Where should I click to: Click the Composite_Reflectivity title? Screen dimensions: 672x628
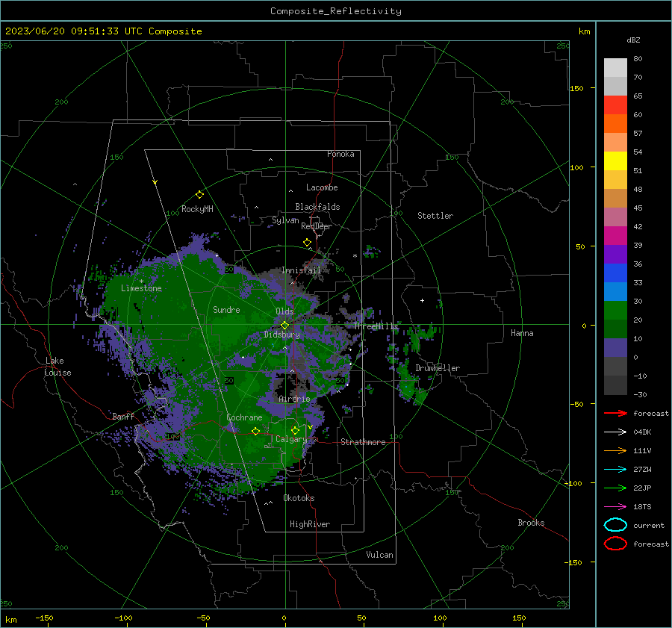pyautogui.click(x=336, y=11)
